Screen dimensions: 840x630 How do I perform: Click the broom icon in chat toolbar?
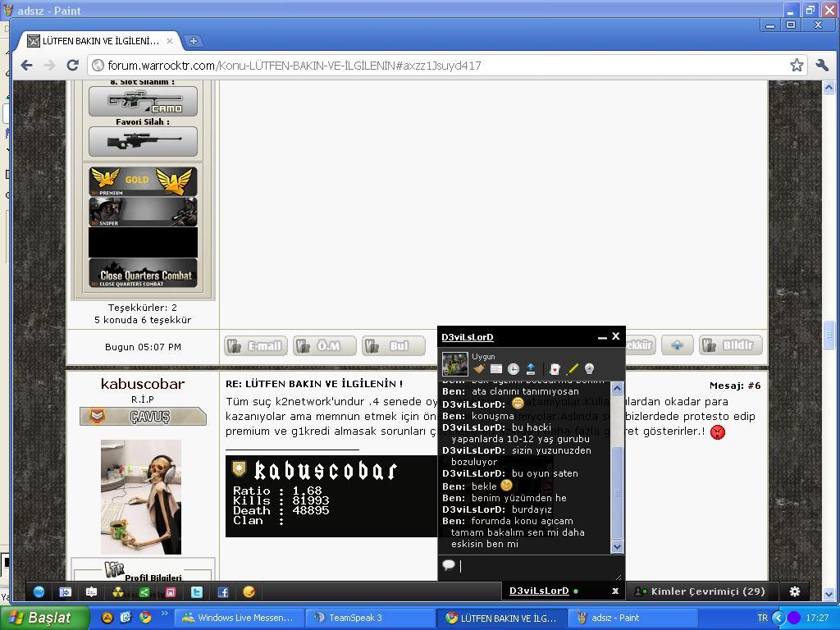click(x=479, y=369)
